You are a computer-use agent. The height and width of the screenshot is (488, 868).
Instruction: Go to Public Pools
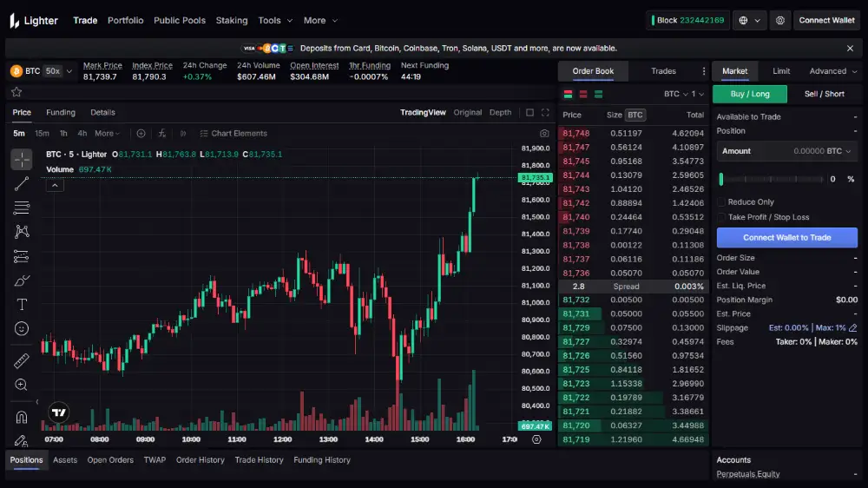[180, 21]
